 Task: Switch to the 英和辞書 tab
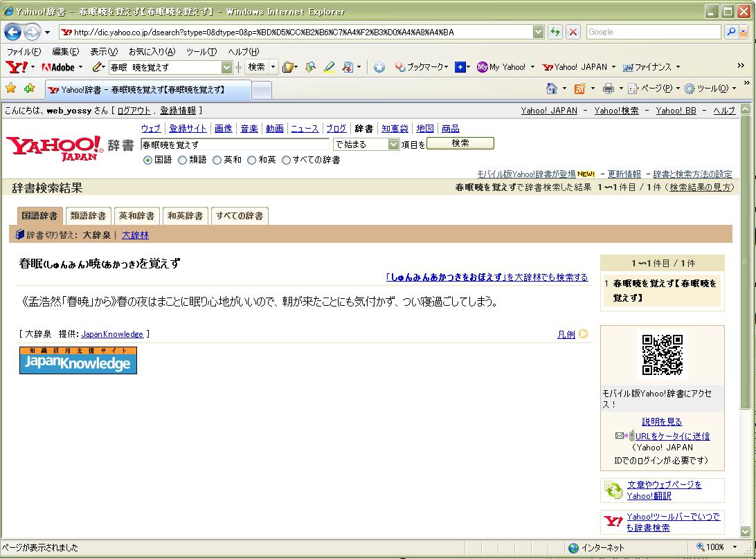click(137, 216)
